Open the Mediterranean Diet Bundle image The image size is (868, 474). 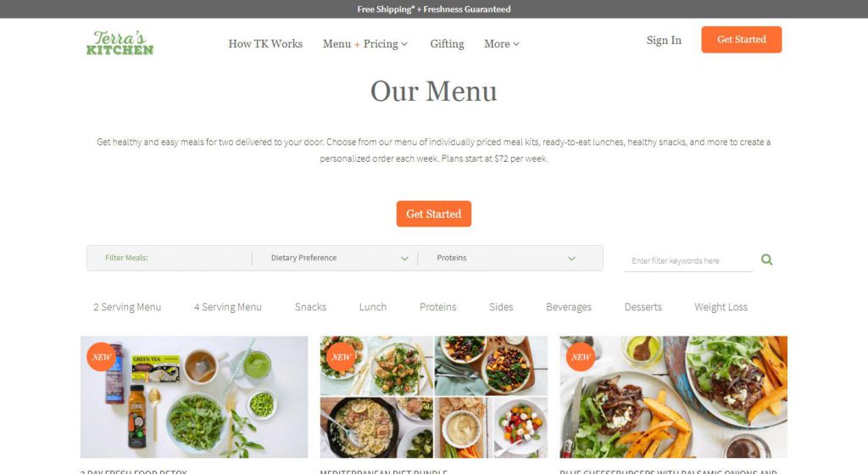(433, 397)
